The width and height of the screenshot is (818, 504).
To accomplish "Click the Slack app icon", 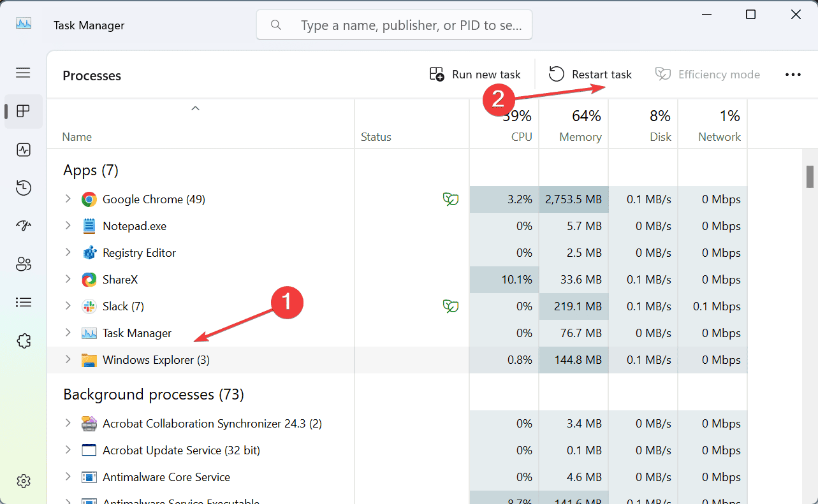I will 89,306.
